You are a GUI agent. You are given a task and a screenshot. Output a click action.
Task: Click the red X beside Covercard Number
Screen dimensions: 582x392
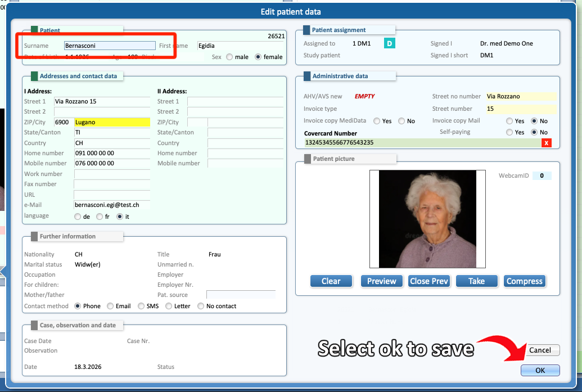click(x=547, y=143)
